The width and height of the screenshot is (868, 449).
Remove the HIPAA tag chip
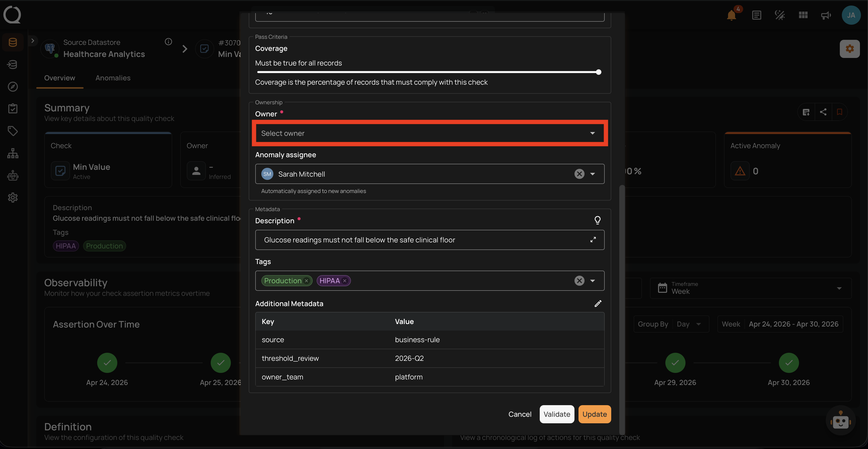(x=345, y=281)
